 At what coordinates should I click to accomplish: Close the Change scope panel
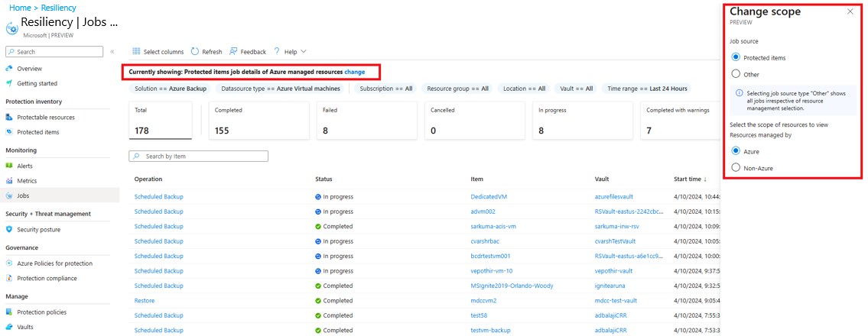(x=850, y=11)
